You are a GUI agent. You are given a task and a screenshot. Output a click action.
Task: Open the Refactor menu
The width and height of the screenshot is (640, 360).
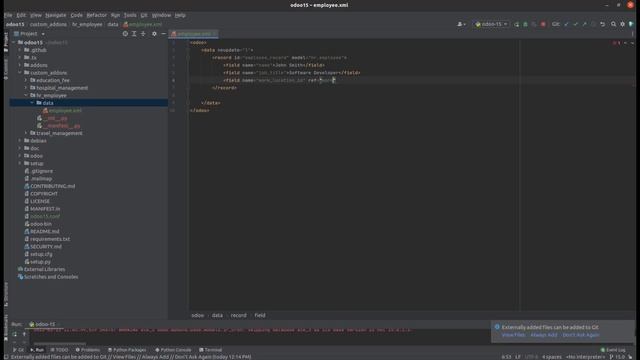(x=97, y=15)
